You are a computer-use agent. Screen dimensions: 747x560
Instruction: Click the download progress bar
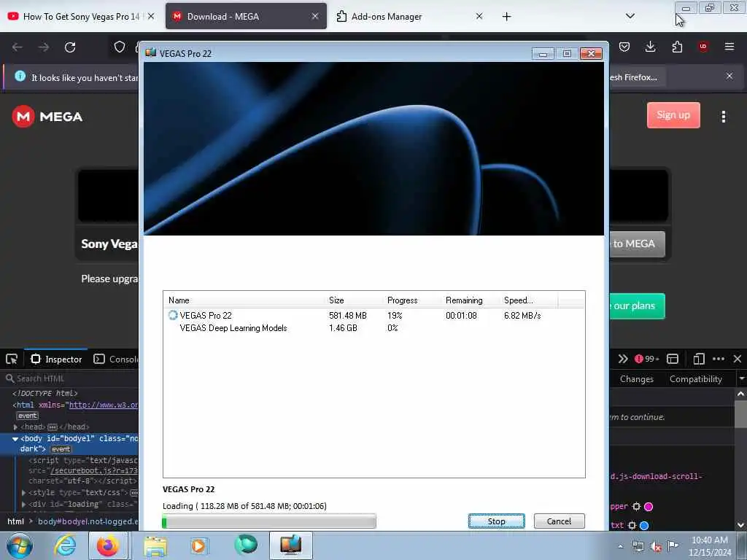click(x=269, y=522)
